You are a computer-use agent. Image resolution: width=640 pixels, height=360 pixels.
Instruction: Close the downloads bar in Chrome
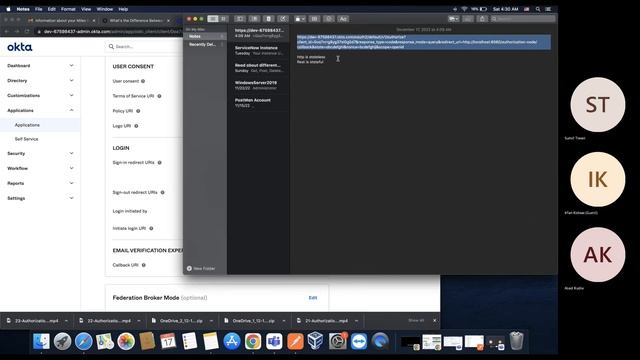(x=435, y=320)
